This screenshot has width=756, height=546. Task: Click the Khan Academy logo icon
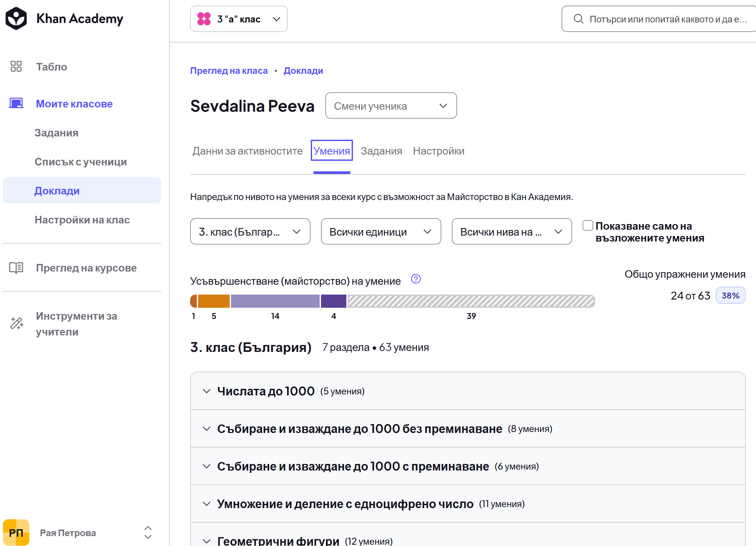click(x=16, y=18)
